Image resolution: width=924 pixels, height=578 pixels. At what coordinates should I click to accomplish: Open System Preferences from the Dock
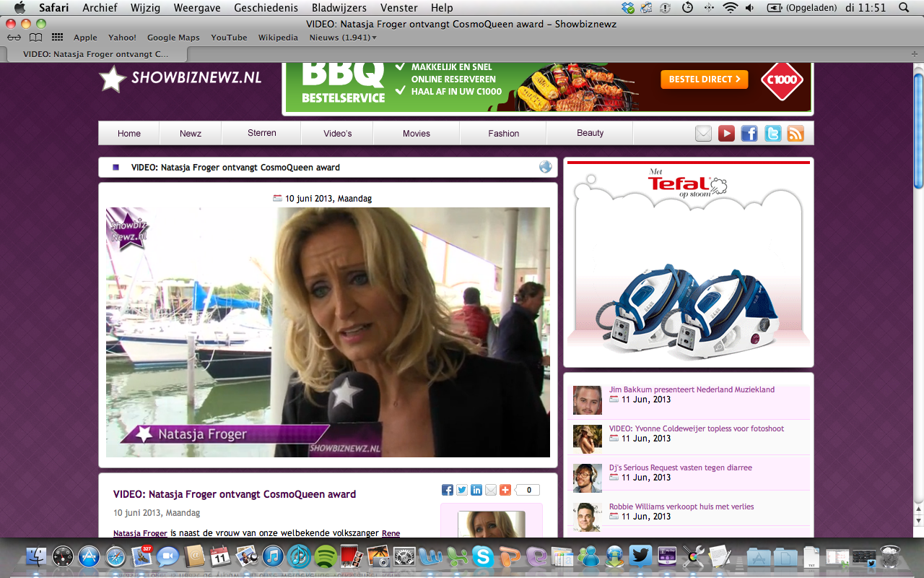click(x=404, y=556)
